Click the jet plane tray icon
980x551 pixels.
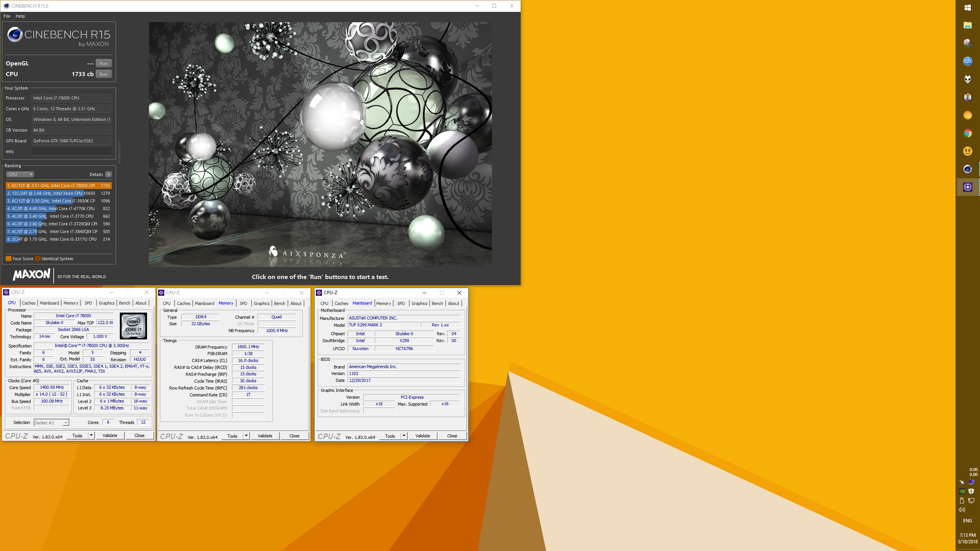click(962, 482)
